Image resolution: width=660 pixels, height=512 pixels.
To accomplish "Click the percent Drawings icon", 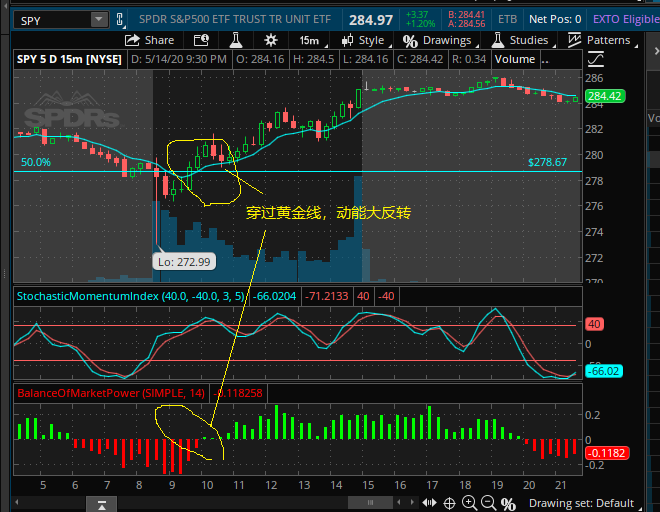I will 410,41.
